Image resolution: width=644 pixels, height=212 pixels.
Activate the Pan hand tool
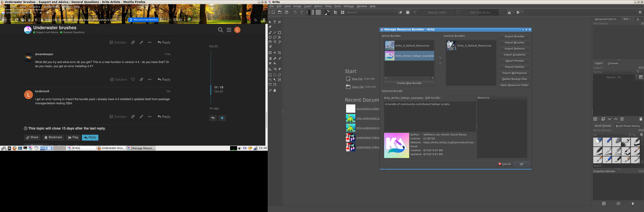[x=275, y=90]
